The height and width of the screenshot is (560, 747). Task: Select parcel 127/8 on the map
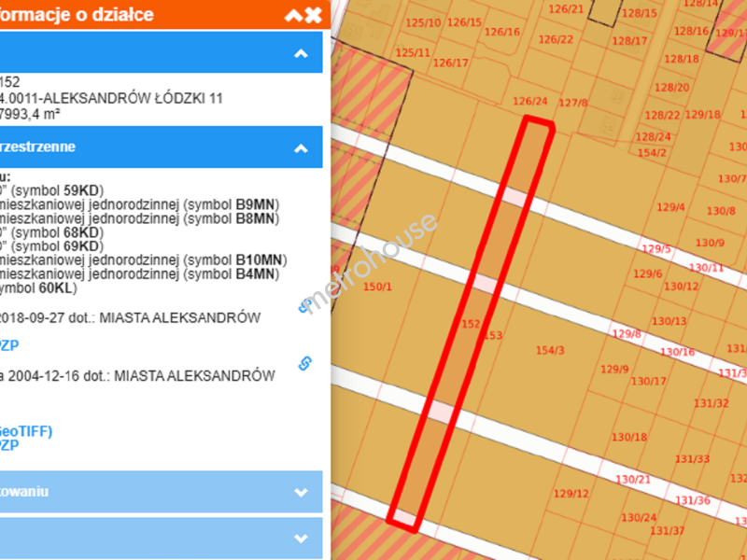(573, 103)
